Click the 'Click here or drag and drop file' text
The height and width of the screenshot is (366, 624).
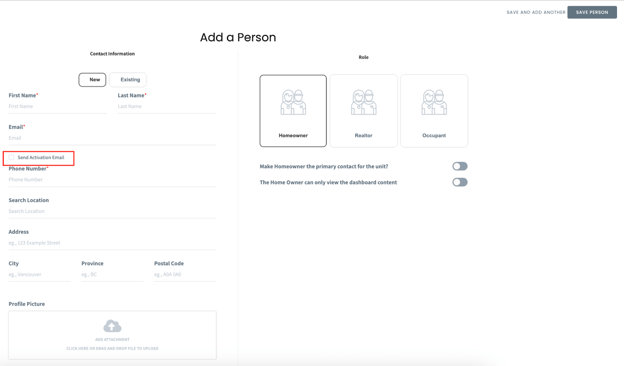(x=112, y=348)
